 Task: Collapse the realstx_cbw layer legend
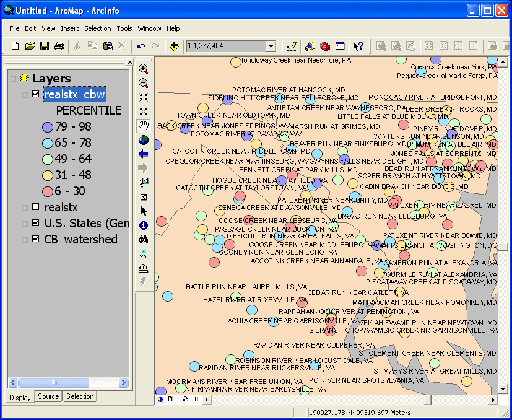click(25, 95)
